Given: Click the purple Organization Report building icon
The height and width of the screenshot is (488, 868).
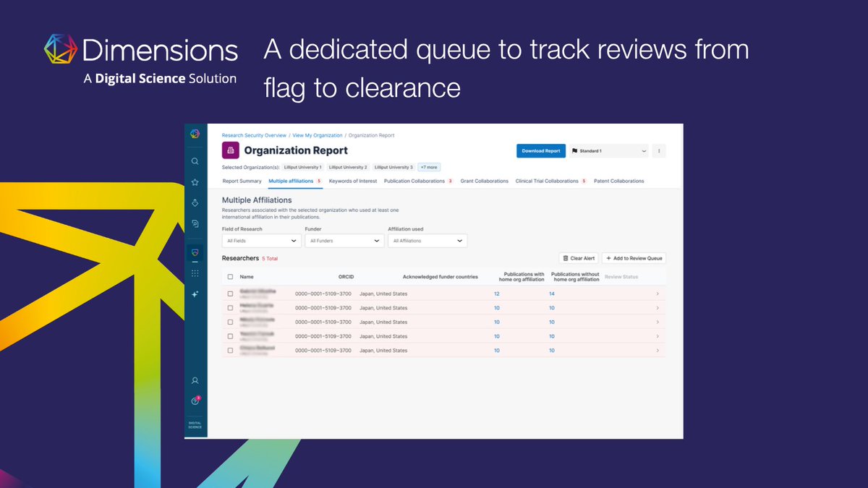Looking at the screenshot, I should point(231,150).
